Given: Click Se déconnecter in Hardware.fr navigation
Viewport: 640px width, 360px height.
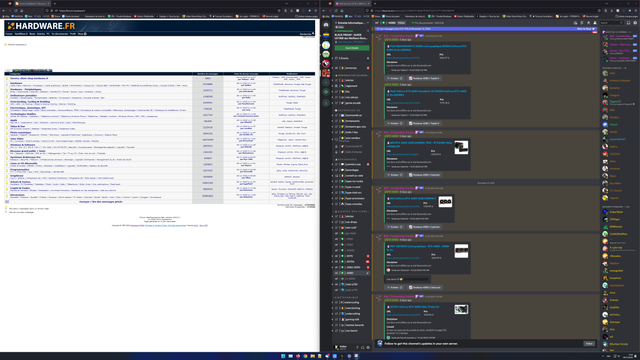Looking at the screenshot, I should click(x=60, y=34).
